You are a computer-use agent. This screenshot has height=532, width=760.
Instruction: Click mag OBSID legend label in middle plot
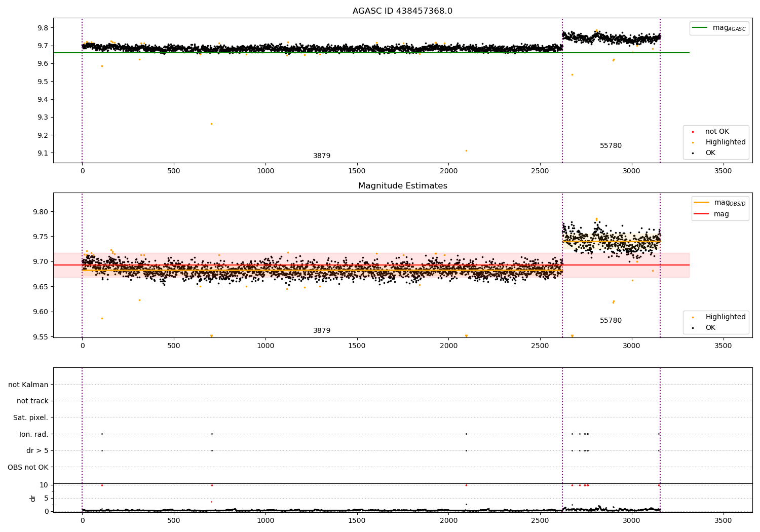730,203
